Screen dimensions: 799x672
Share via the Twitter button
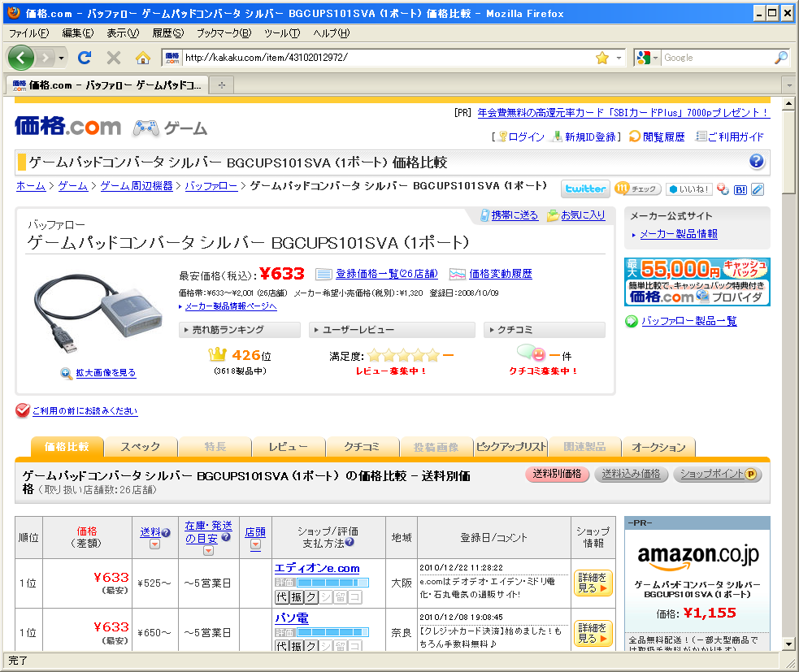585,189
